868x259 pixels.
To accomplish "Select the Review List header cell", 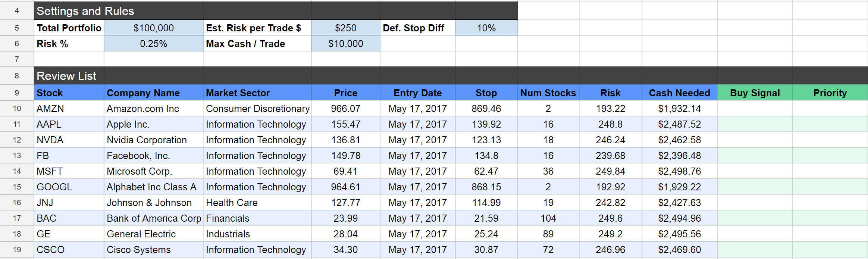I will coord(69,76).
